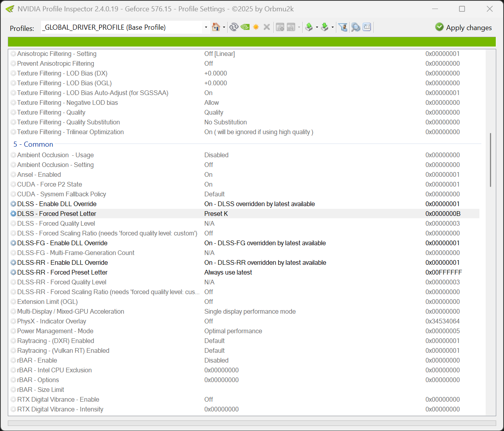Click the hex value 0x34534064
Image resolution: width=504 pixels, height=431 pixels.
443,321
